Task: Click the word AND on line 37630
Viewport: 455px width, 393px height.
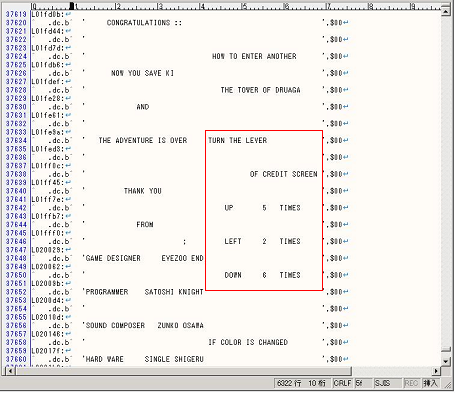Action: tap(143, 107)
